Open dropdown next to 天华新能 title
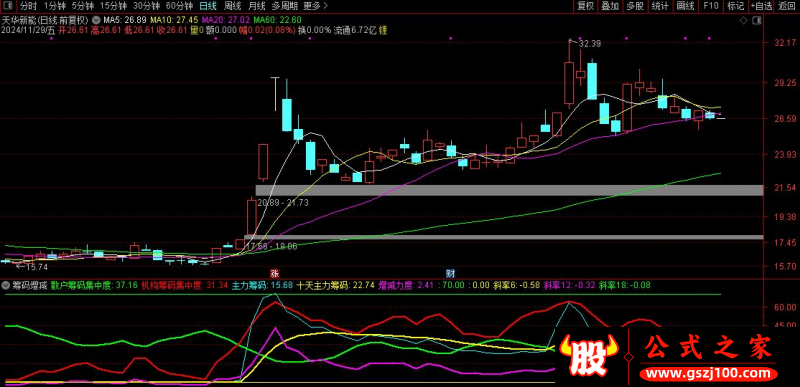Viewport: 800px width, 387px height. (x=97, y=19)
